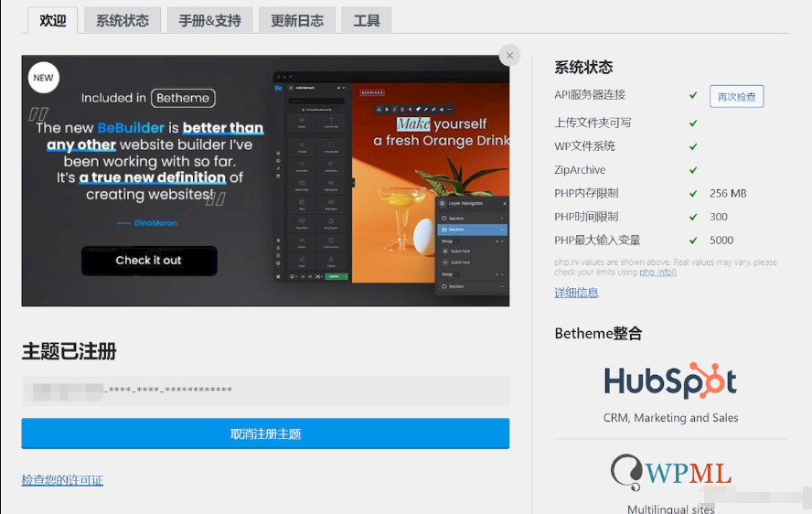Click the PHP时间限制 label

pos(586,217)
